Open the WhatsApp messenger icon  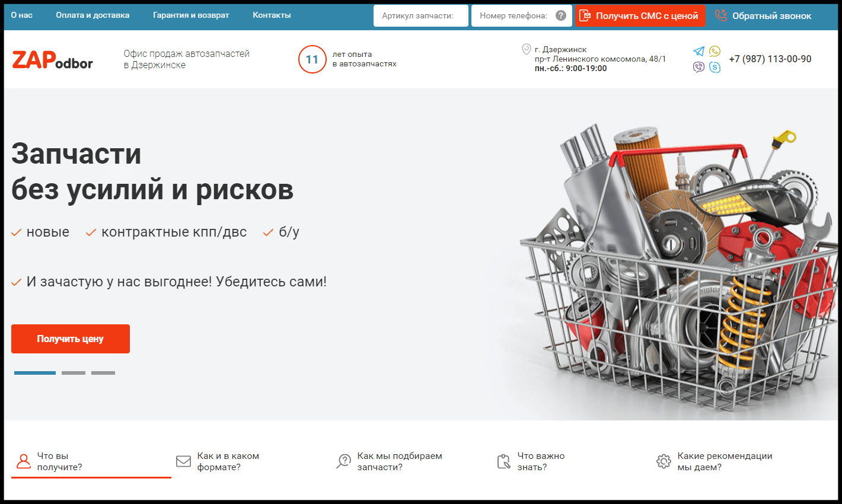click(x=715, y=52)
